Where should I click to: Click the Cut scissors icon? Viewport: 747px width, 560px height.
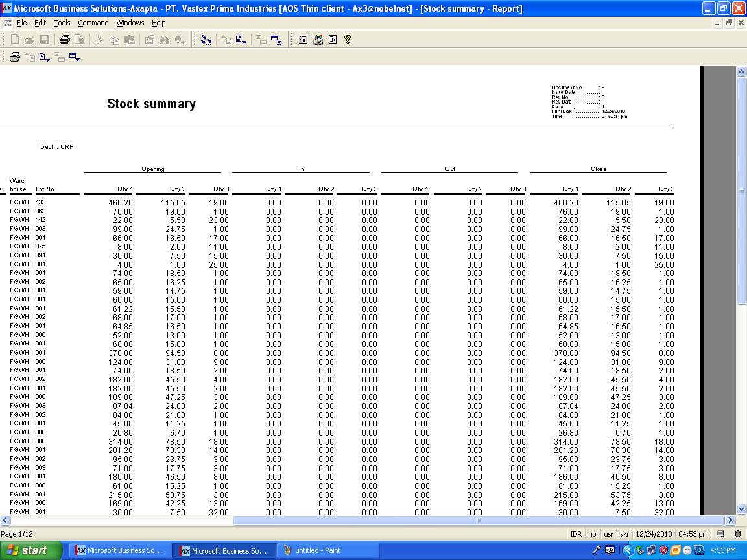[99, 40]
